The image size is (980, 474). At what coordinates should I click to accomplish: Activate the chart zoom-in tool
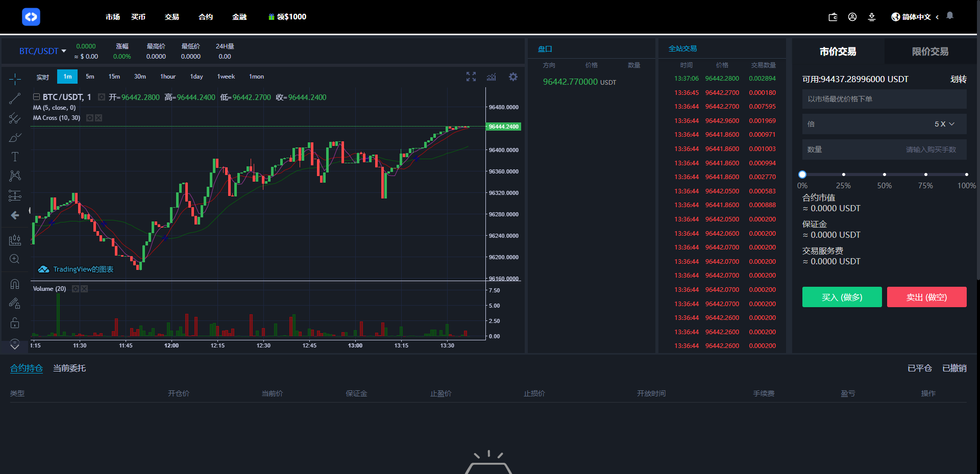15,259
